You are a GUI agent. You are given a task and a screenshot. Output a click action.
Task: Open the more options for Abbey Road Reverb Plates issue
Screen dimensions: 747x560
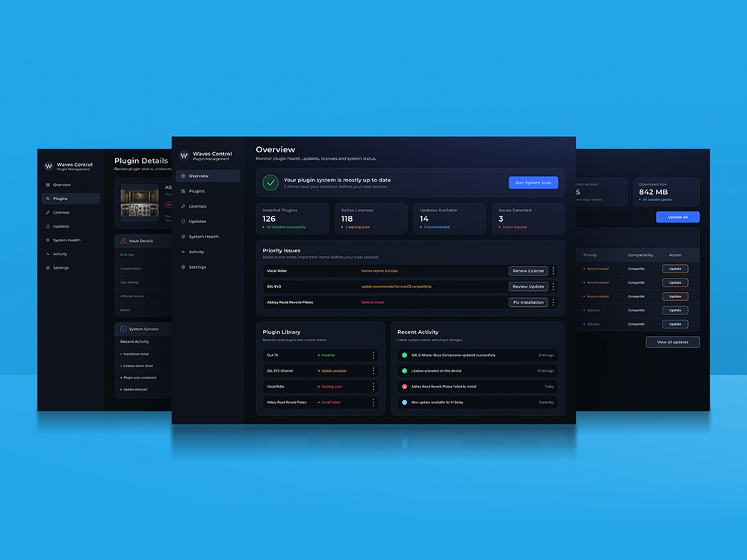pos(553,302)
